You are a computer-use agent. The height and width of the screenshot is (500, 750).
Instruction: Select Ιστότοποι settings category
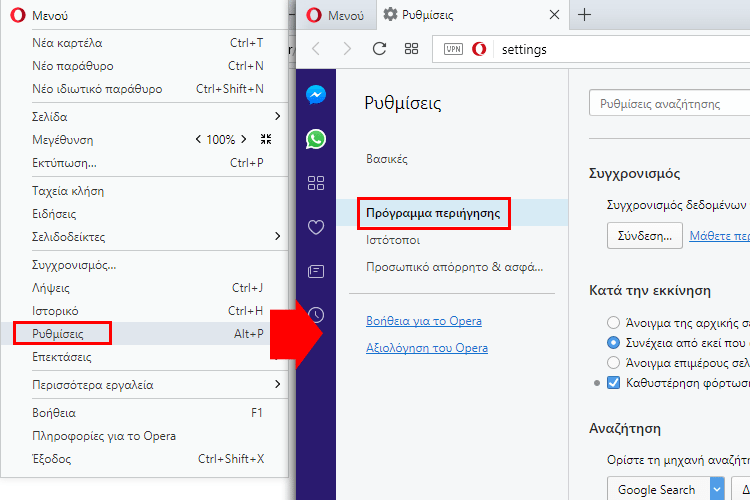(x=393, y=240)
